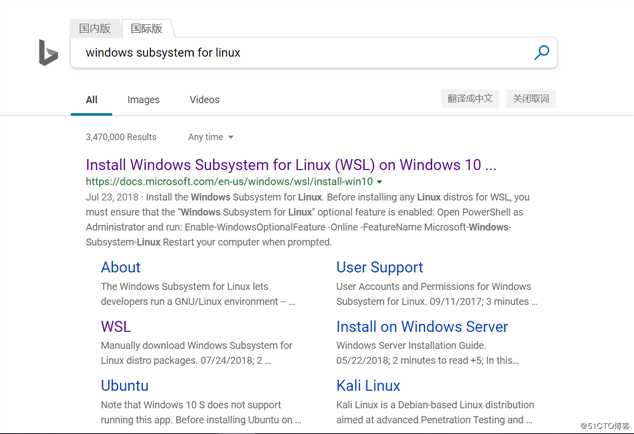Viewport: 634px width, 434px height.
Task: Click the magnifier search icon
Action: tap(541, 53)
